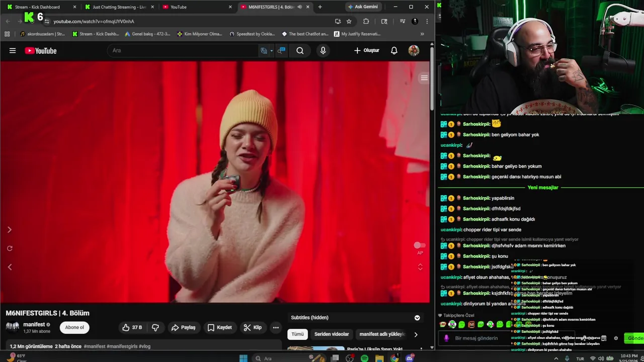Open the bookmarks bar apps grid icon

click(x=7, y=34)
